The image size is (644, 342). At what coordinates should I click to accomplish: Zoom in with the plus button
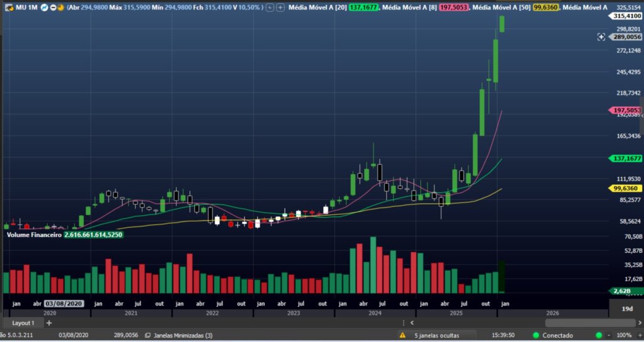(638, 335)
